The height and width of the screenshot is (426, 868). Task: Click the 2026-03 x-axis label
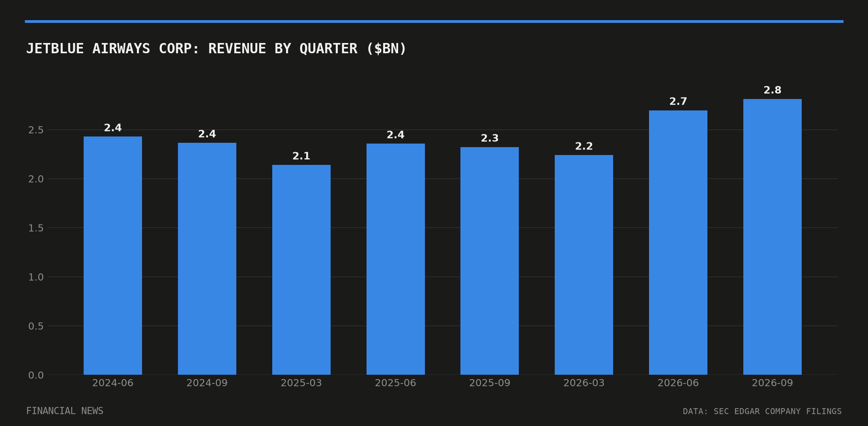point(584,383)
